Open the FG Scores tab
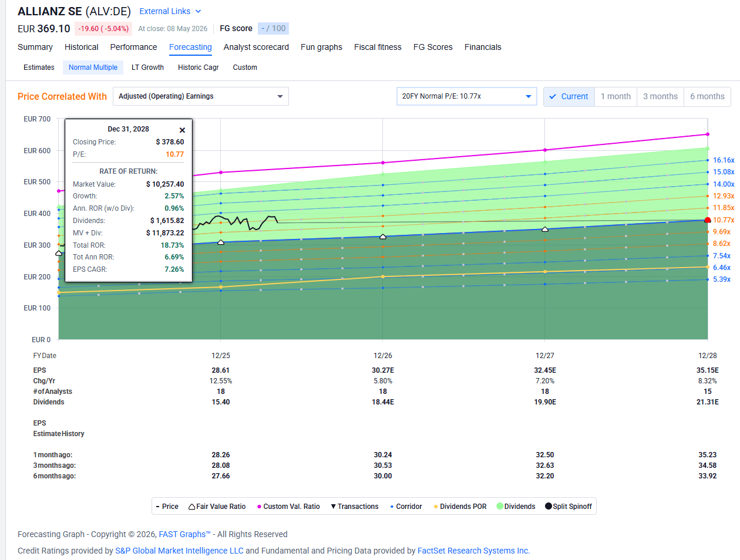The height and width of the screenshot is (560, 740). click(433, 47)
